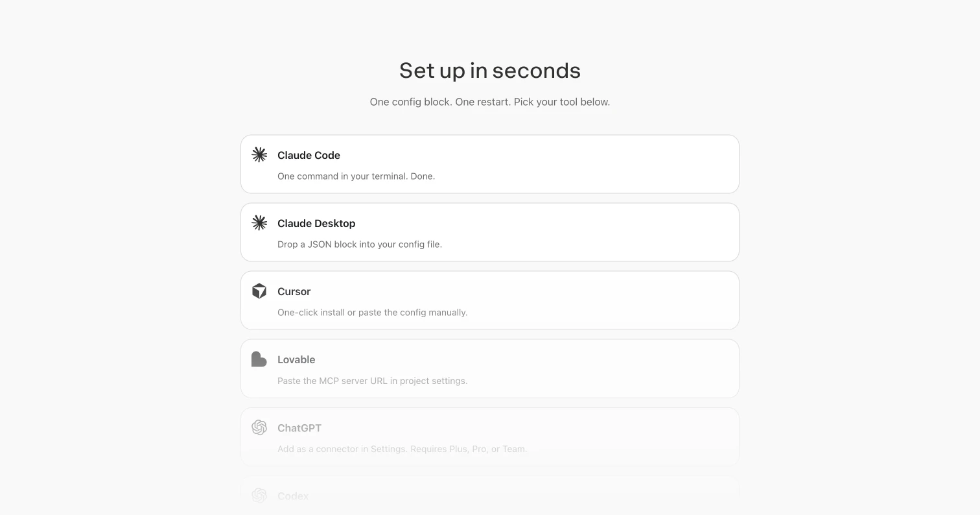Click the subtitle about picking your tool
The image size is (980, 515).
click(x=489, y=102)
